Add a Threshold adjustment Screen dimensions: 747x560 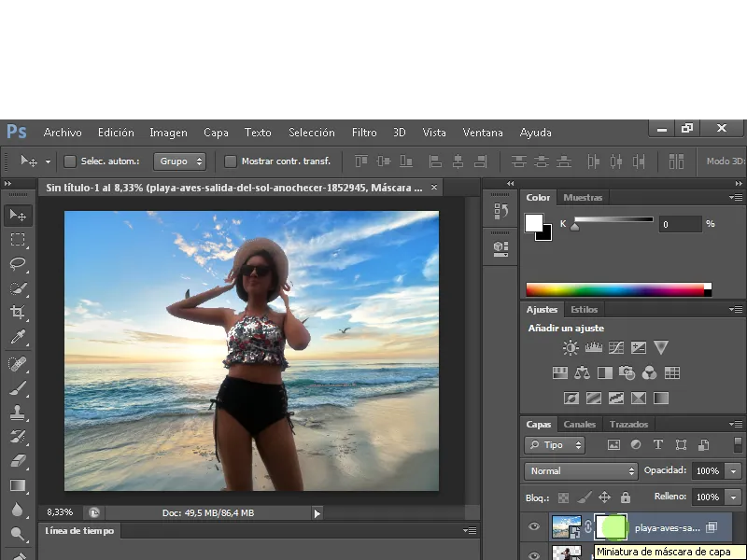[616, 399]
